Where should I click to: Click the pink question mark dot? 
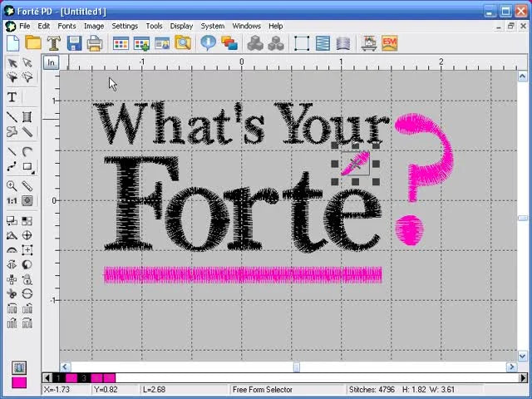pos(410,229)
